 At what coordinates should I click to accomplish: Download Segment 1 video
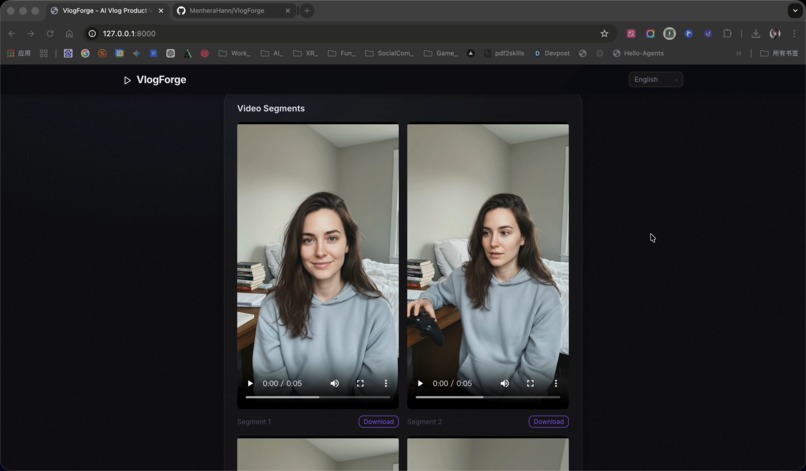pyautogui.click(x=378, y=422)
